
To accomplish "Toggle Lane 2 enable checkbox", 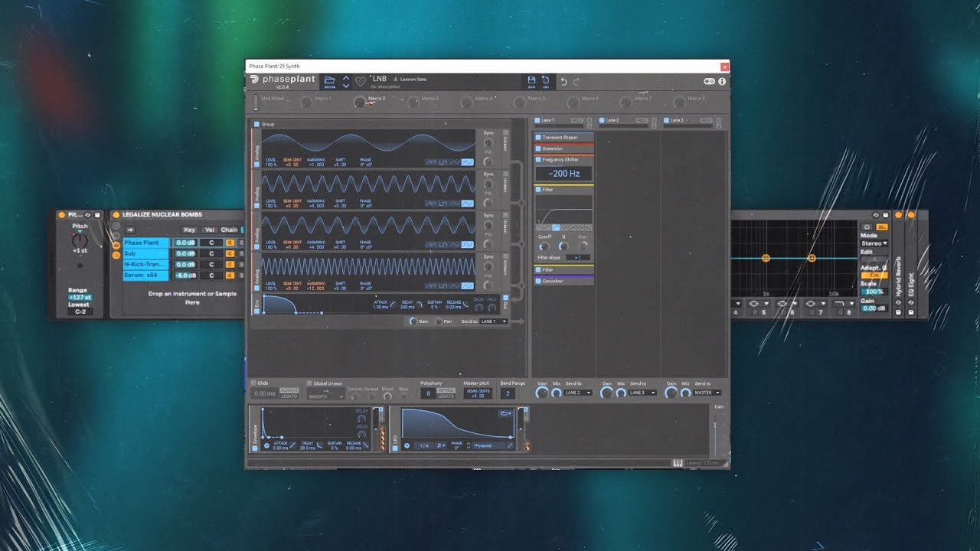I will [603, 120].
